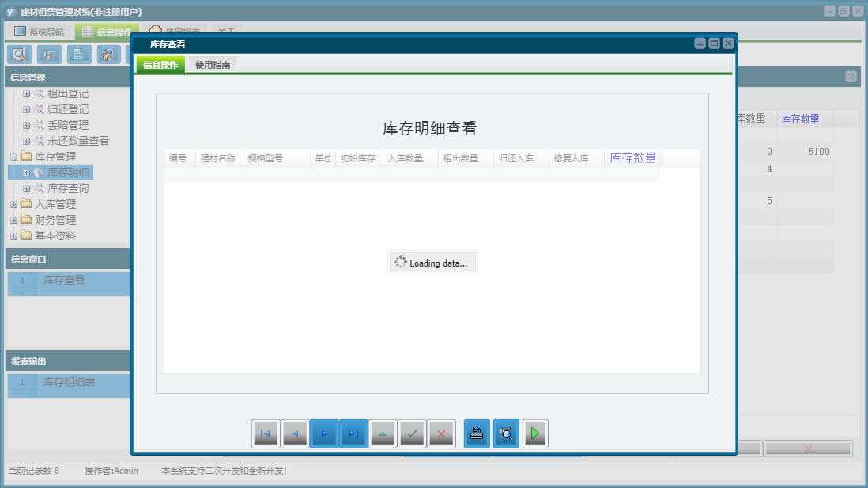Click red X button in background main window
This screenshot has width=868, height=488.
pos(808,448)
